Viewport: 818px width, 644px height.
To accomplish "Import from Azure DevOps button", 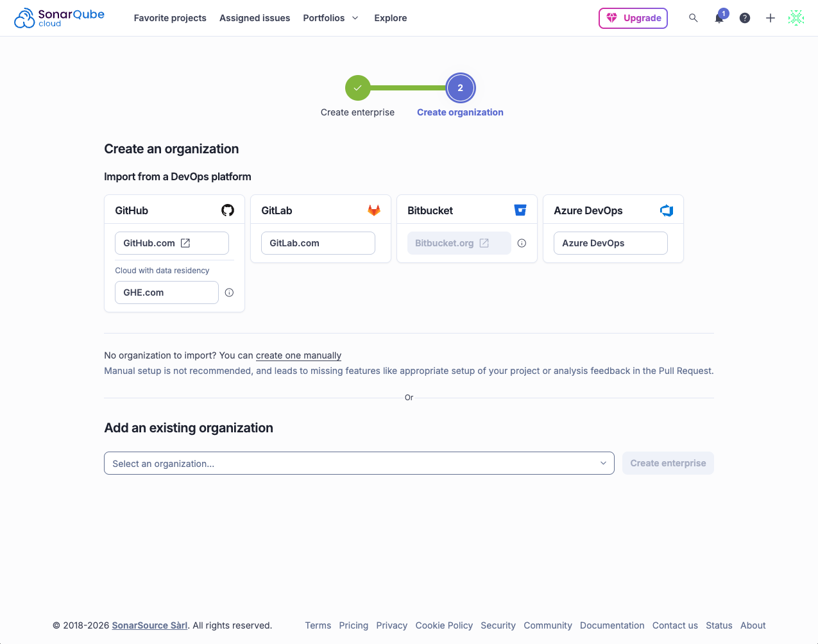I will (611, 243).
